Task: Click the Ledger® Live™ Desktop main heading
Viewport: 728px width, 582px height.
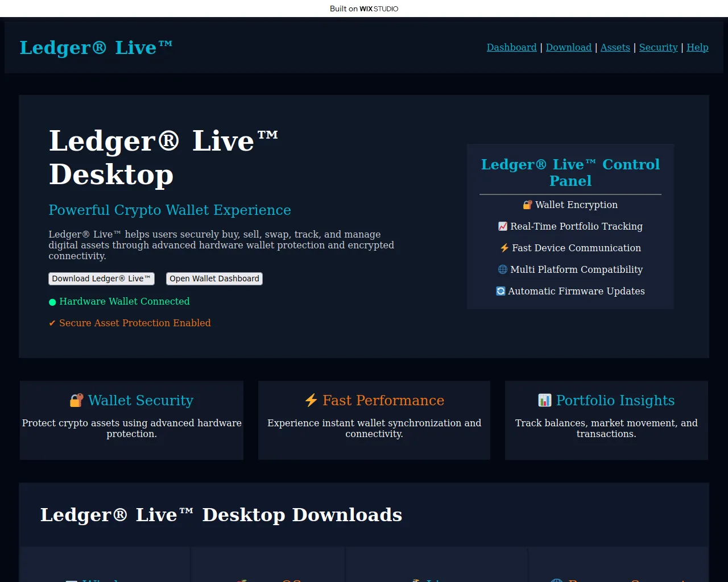Action: tap(164, 157)
